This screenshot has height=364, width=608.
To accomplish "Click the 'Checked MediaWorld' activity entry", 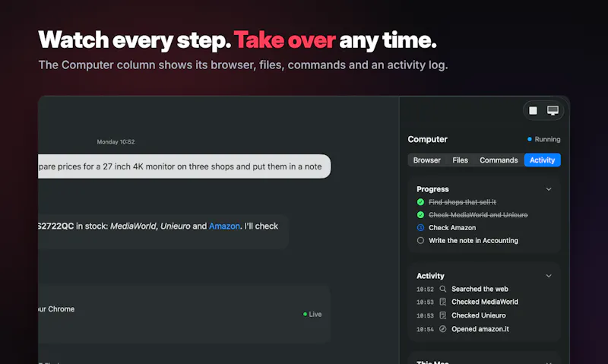I will 485,302.
